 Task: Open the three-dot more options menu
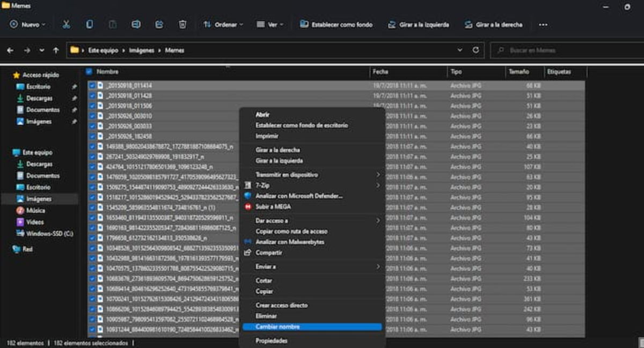click(x=543, y=25)
